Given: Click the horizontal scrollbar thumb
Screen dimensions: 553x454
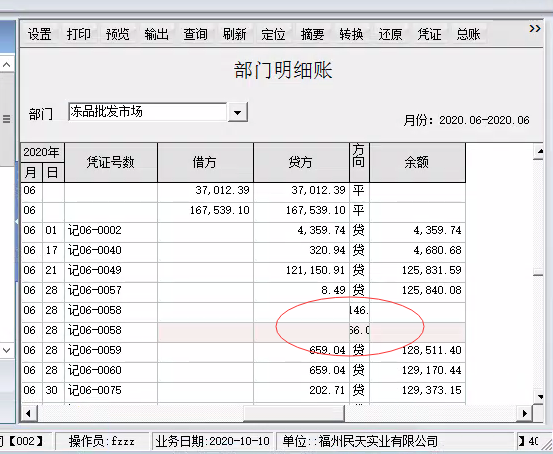Looking at the screenshot, I should pos(294,413).
